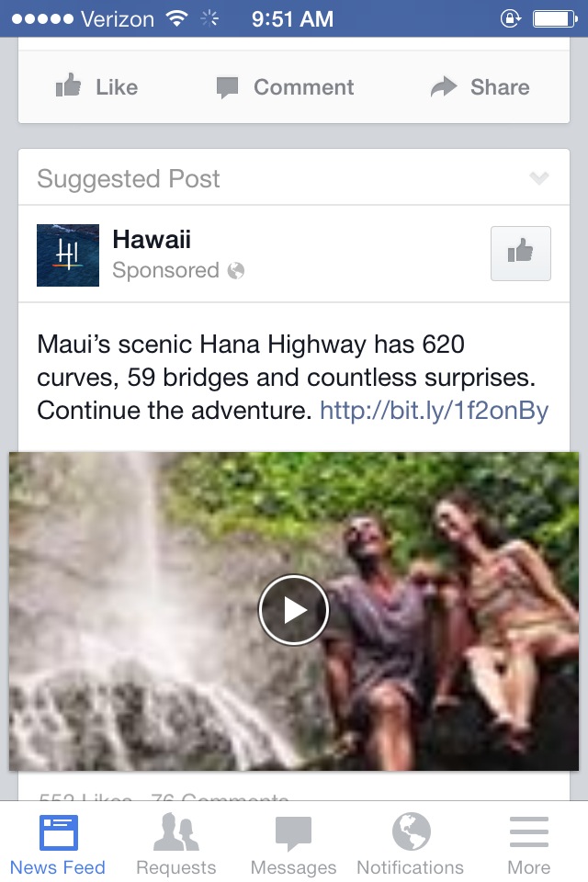Viewport: 588px width, 882px height.
Task: Tap the Wi-Fi signal icon
Action: (176, 18)
